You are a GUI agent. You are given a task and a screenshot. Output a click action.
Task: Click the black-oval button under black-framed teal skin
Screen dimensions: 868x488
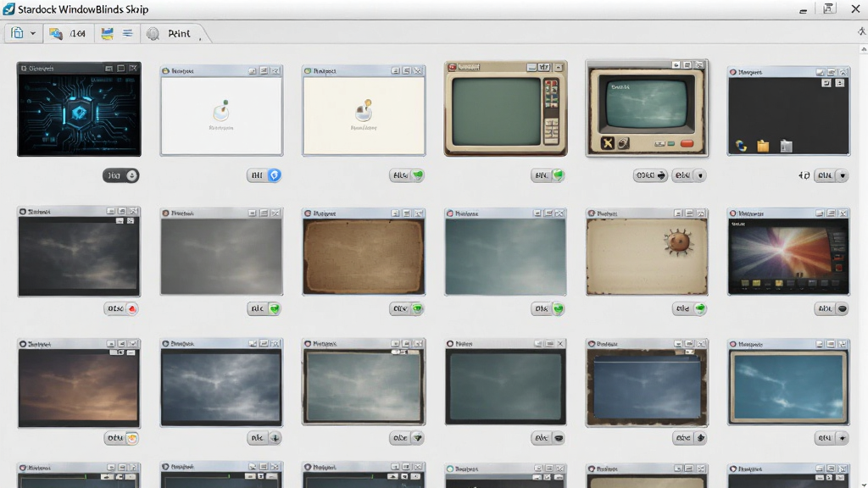[548, 438]
